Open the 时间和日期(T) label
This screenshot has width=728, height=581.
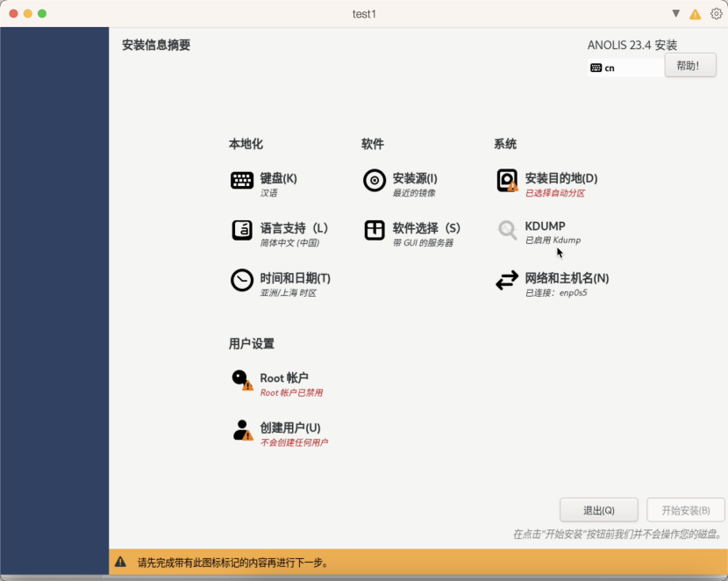coord(295,277)
